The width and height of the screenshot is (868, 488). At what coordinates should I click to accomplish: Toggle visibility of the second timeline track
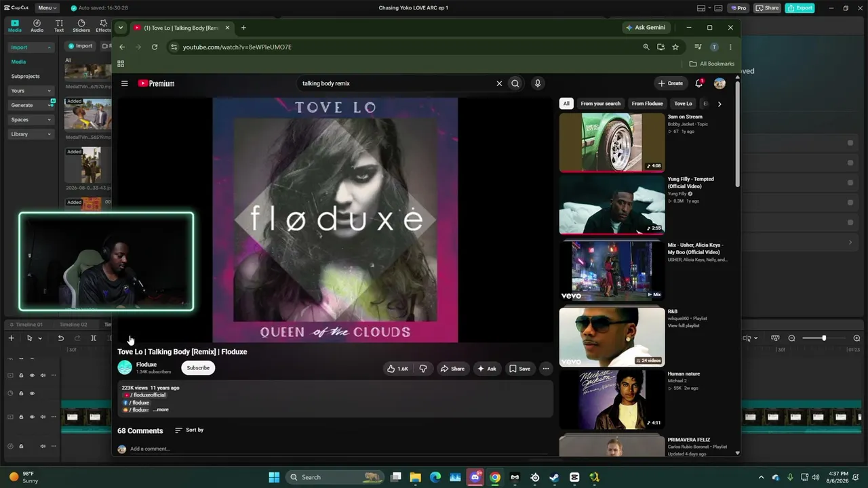(32, 393)
